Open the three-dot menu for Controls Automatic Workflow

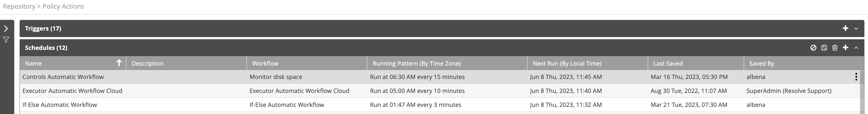pos(856,77)
